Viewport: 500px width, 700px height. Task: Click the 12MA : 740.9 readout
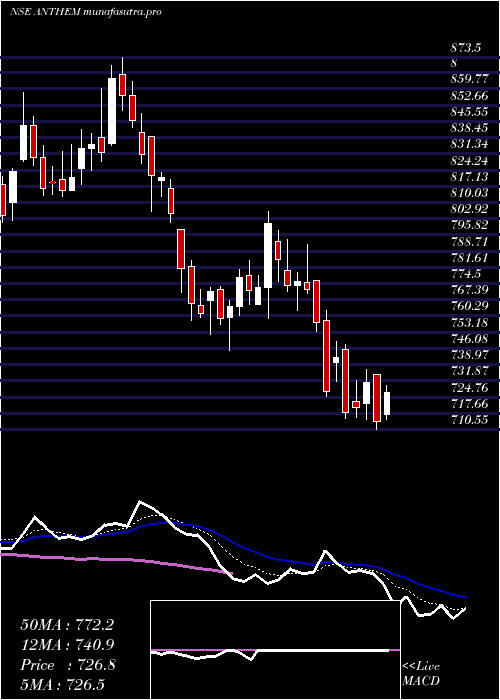[x=67, y=645]
